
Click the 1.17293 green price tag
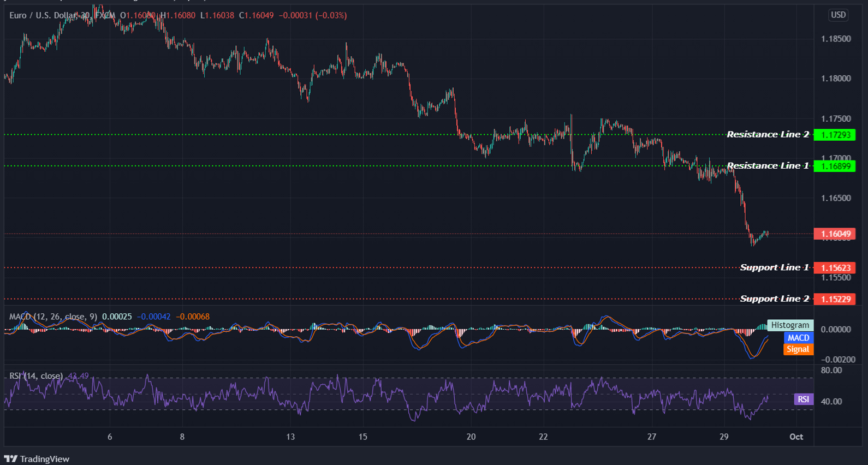point(835,135)
